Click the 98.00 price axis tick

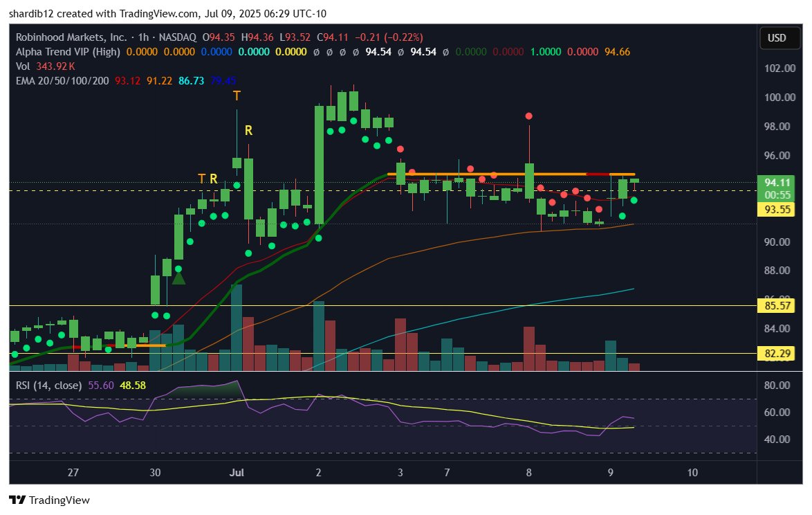pos(777,127)
